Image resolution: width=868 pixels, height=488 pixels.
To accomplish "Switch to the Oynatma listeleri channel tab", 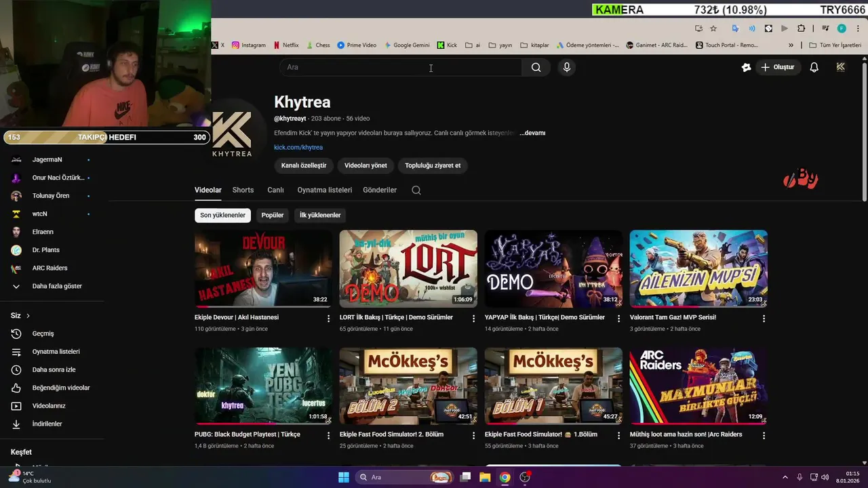I will coord(324,190).
